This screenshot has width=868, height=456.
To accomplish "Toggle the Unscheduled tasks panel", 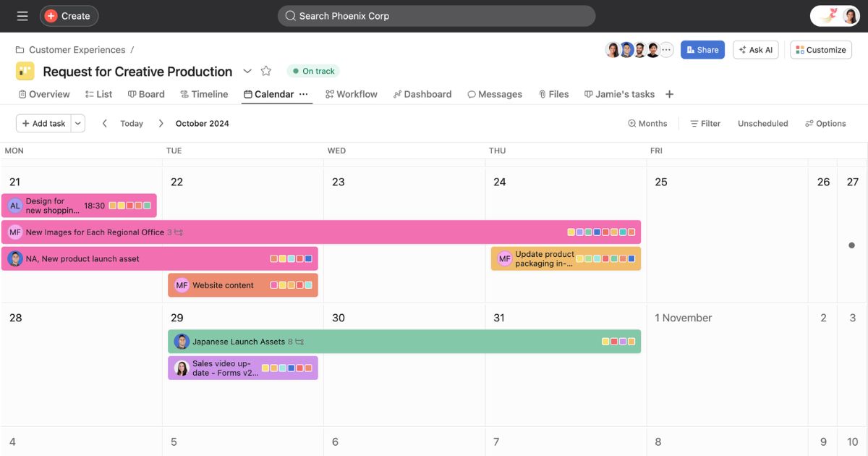I will [x=762, y=124].
